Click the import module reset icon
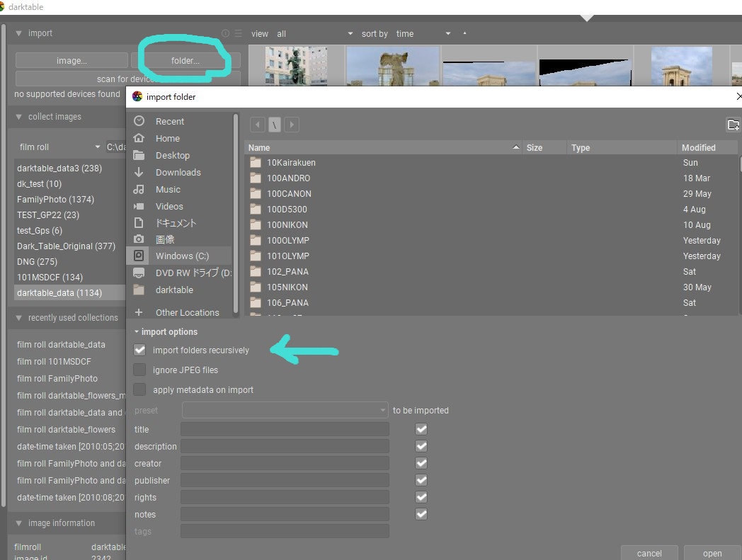 [225, 33]
